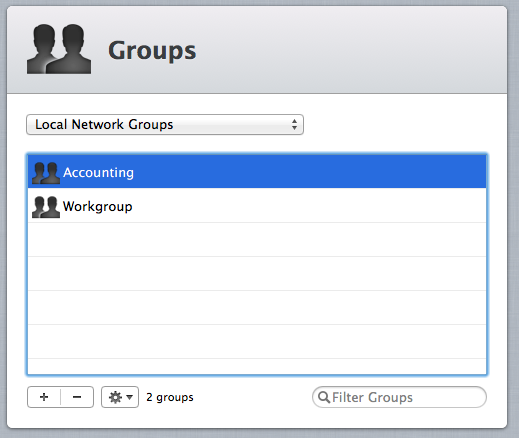Open the gear action menu
This screenshot has width=519, height=438.
[x=120, y=397]
